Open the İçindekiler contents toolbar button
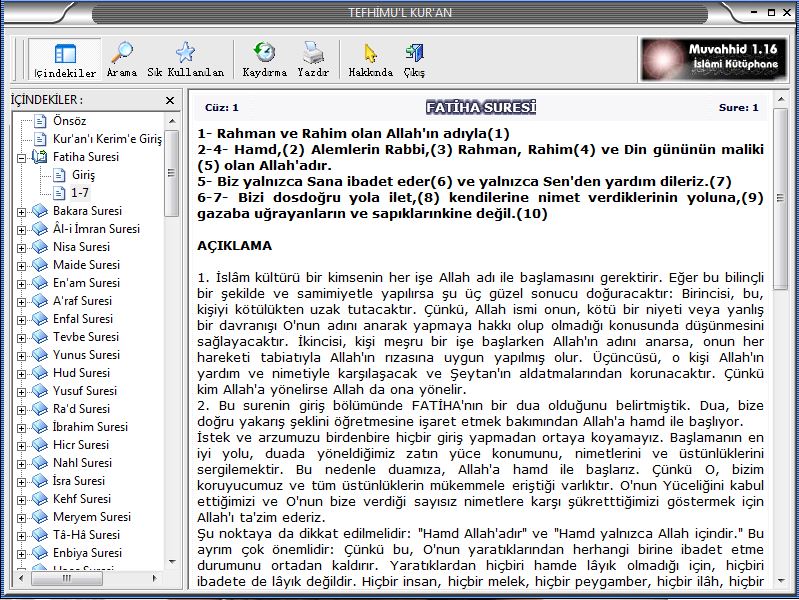 pos(65,60)
